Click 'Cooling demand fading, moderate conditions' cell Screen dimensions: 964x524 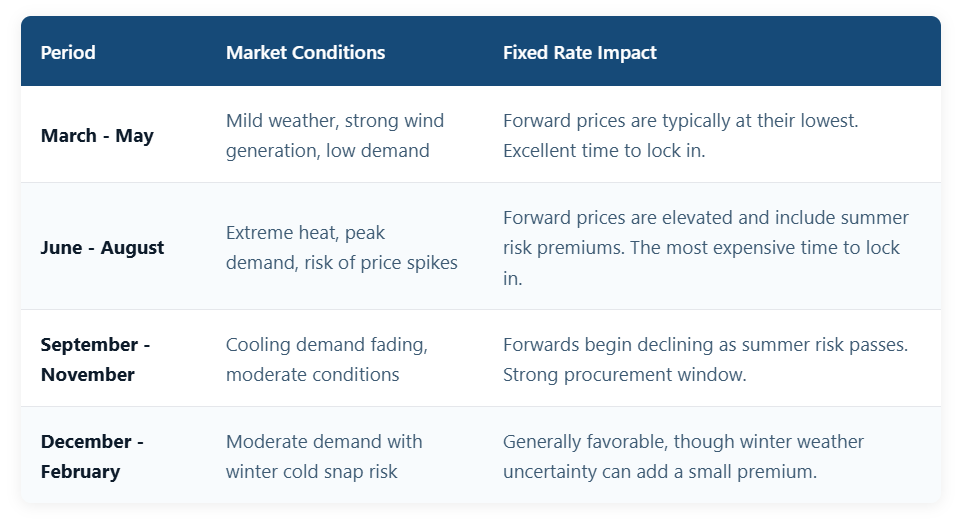point(326,359)
